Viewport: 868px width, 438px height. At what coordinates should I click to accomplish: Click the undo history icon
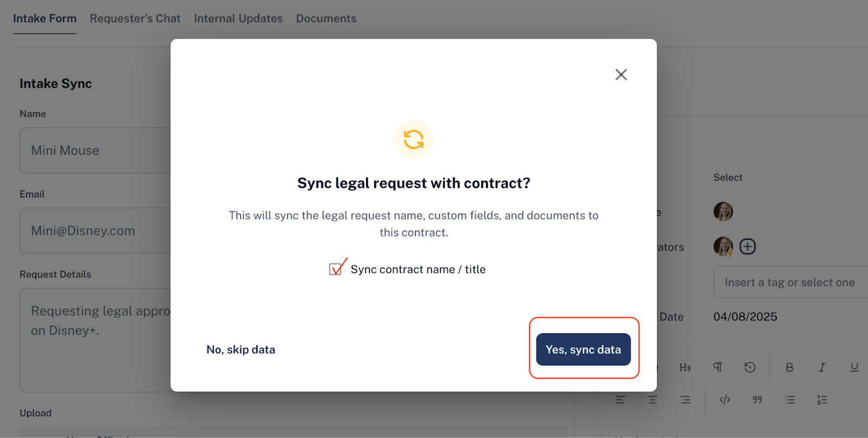click(x=750, y=367)
